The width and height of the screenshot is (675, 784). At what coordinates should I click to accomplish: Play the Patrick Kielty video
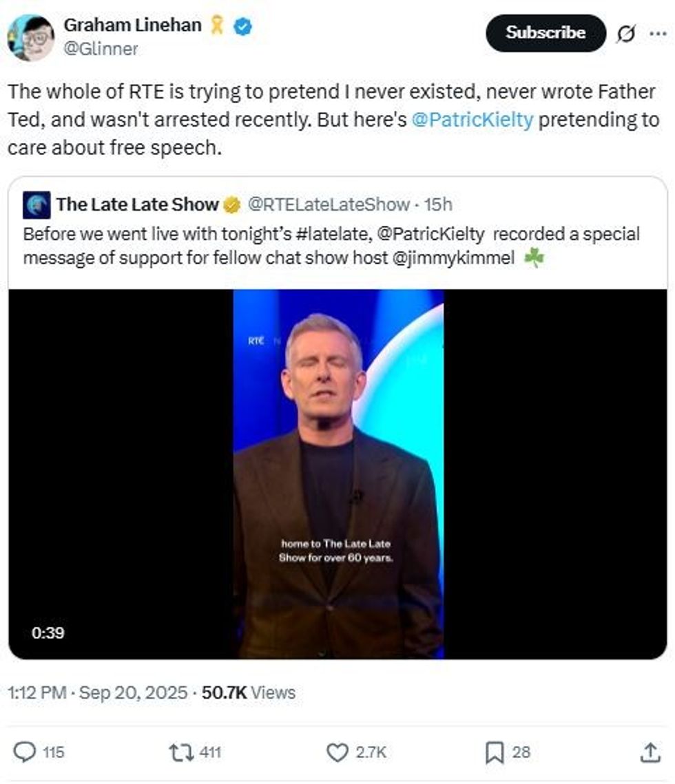(x=337, y=474)
